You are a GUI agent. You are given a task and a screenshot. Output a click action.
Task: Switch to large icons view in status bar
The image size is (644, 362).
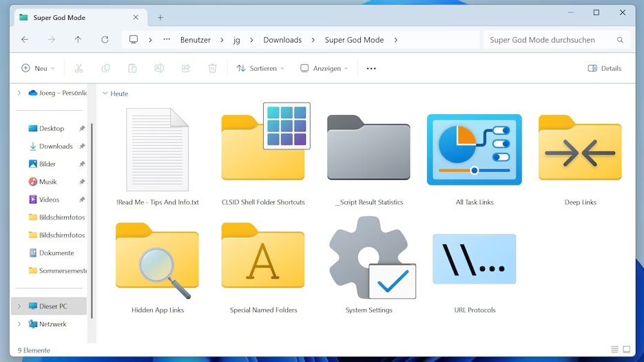point(626,350)
